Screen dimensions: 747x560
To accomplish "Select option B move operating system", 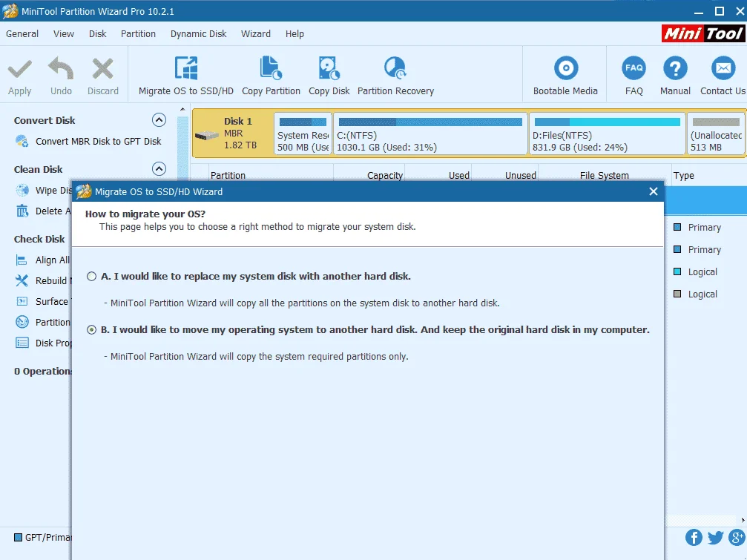I will click(91, 329).
